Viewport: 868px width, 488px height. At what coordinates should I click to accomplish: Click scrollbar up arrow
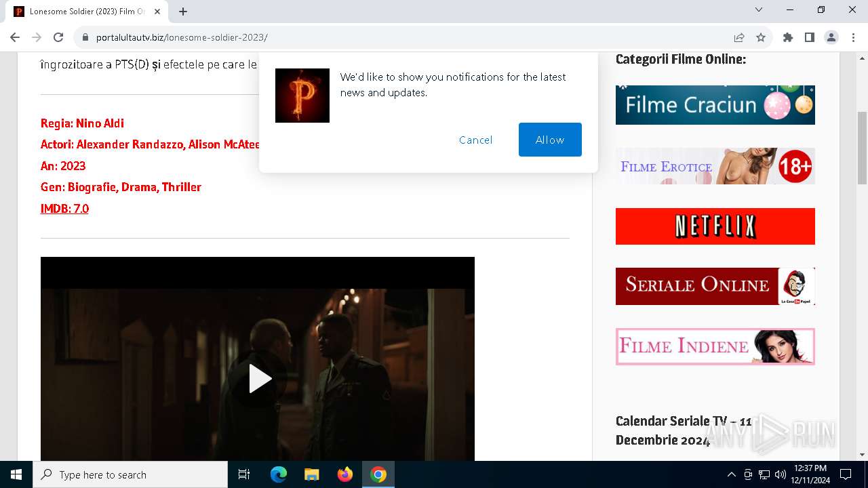pyautogui.click(x=862, y=57)
